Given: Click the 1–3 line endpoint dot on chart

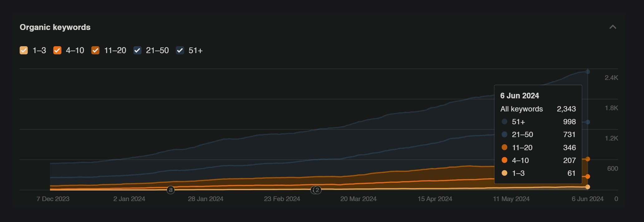Looking at the screenshot, I should point(588,187).
